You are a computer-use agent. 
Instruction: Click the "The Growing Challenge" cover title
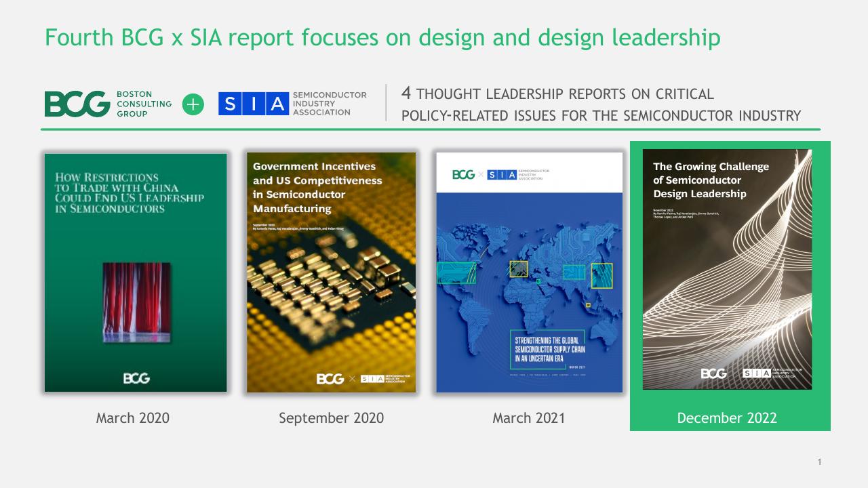coord(711,180)
